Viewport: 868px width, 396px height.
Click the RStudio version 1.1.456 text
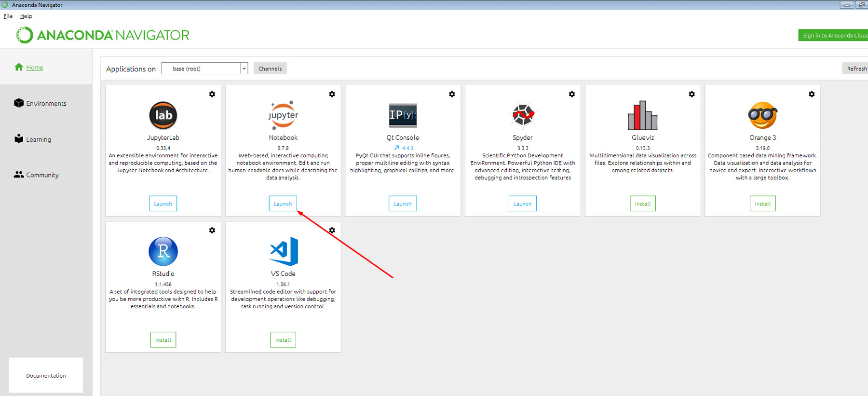pos(163,284)
